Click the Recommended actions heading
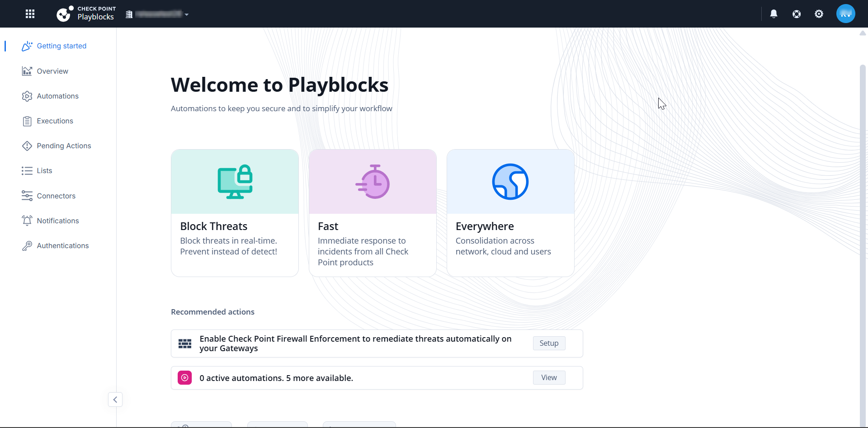 click(x=212, y=312)
